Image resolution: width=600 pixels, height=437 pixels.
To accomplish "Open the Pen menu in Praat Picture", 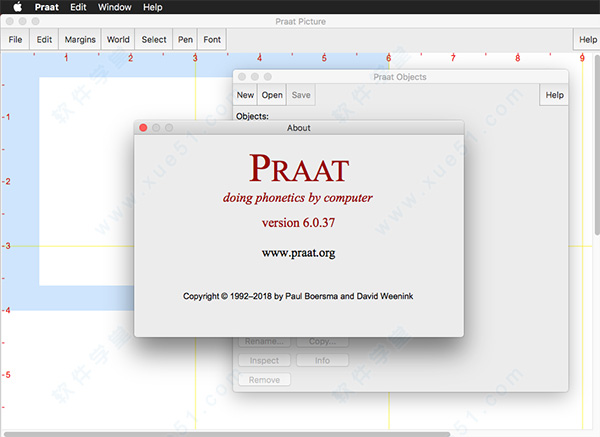I will point(185,39).
